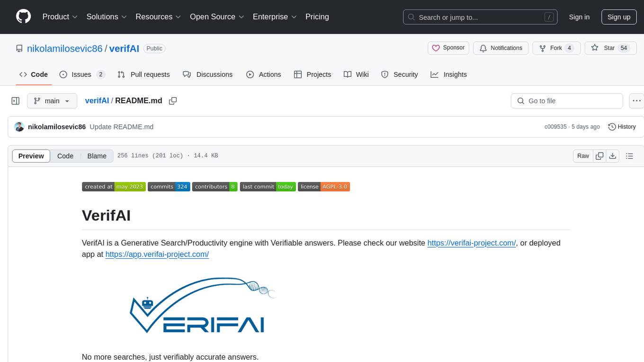Copy raw file contents
This screenshot has width=644, height=362.
[x=600, y=156]
